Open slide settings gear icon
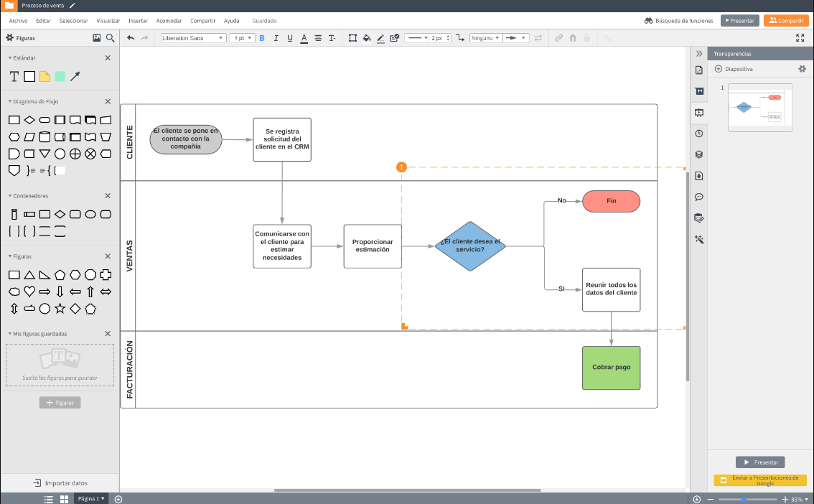 click(x=802, y=69)
